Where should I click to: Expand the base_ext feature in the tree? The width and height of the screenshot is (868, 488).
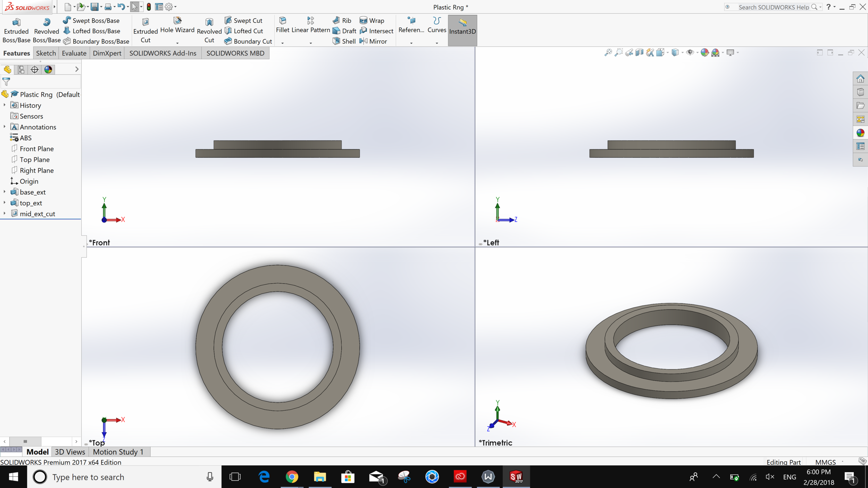[x=4, y=192]
